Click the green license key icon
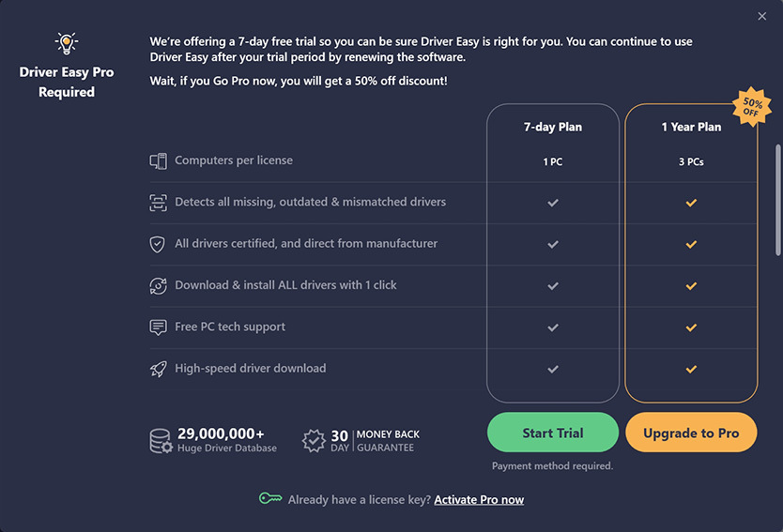The width and height of the screenshot is (783, 532). 270,499
